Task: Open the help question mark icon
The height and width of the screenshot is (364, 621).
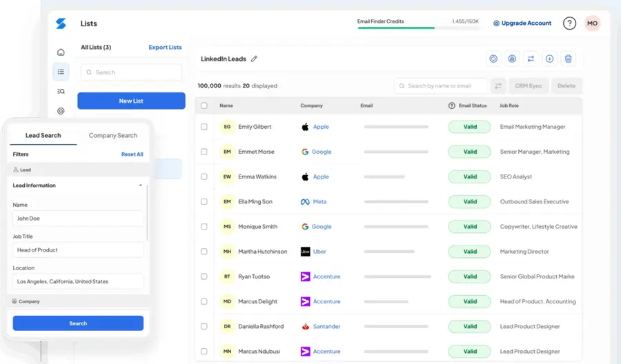Action: pos(569,23)
